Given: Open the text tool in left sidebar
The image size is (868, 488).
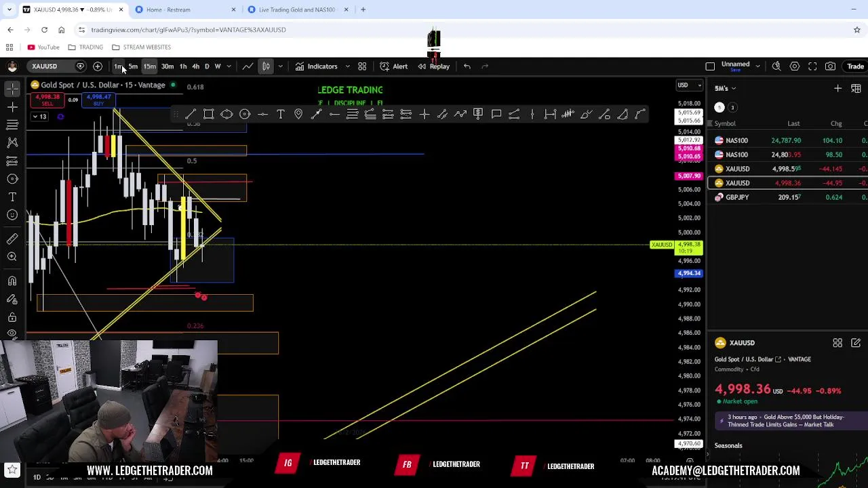Looking at the screenshot, I should pyautogui.click(x=12, y=197).
